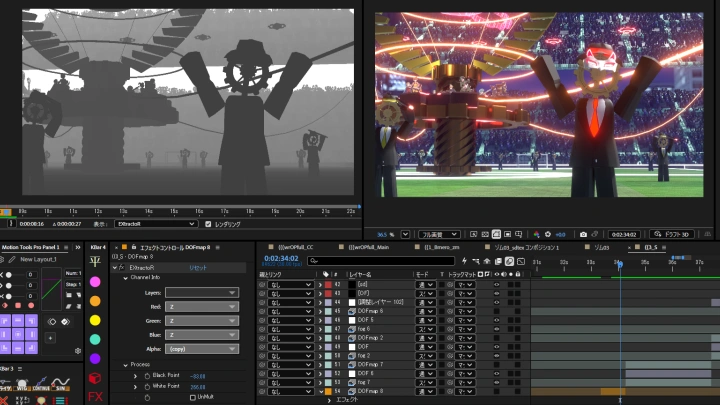Toggle the highlighted mask and shape path icon in viewer
This screenshot has width=720, height=405.
click(x=496, y=235)
